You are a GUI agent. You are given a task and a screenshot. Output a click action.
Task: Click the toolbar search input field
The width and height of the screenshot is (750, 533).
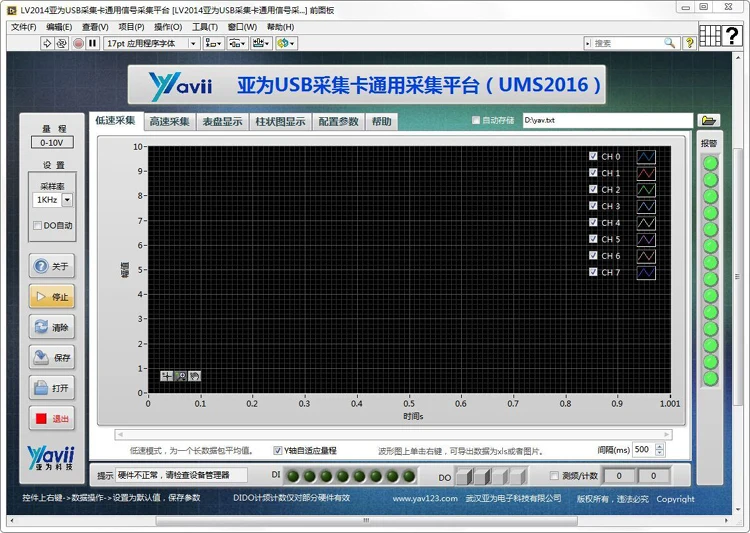point(627,43)
